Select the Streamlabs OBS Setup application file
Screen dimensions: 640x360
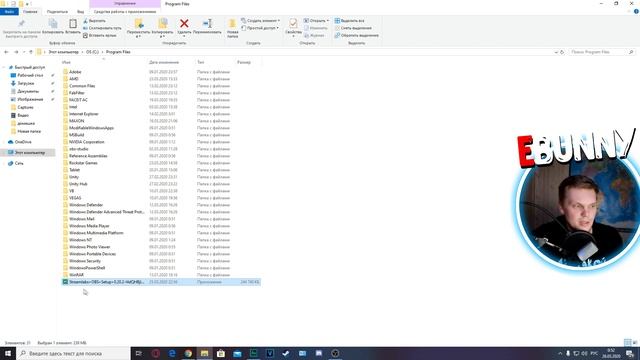(161, 282)
